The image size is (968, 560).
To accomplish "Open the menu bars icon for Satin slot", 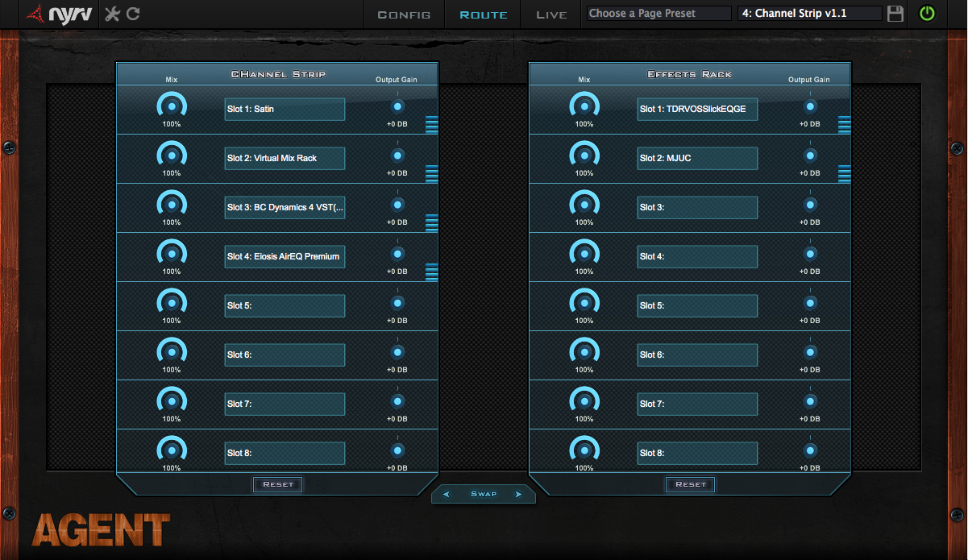I will tap(432, 124).
